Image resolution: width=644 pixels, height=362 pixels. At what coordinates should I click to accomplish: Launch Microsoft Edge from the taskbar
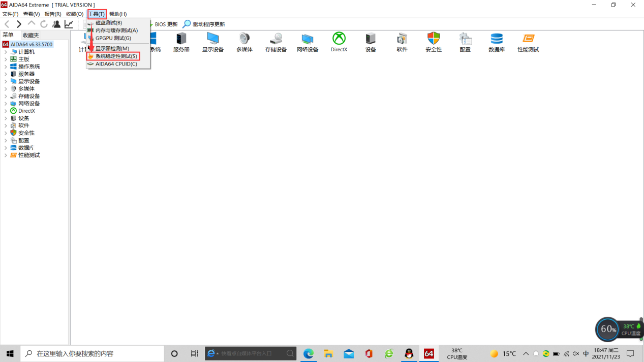pyautogui.click(x=309, y=353)
